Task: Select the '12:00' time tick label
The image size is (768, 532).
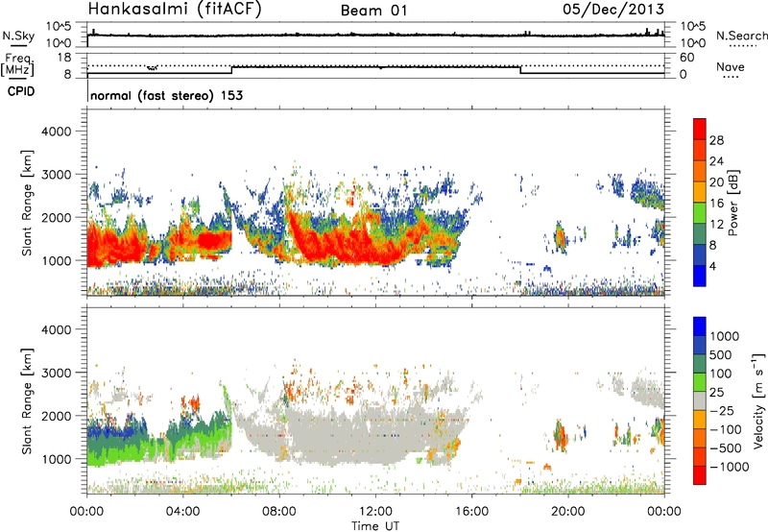Action: tap(375, 512)
